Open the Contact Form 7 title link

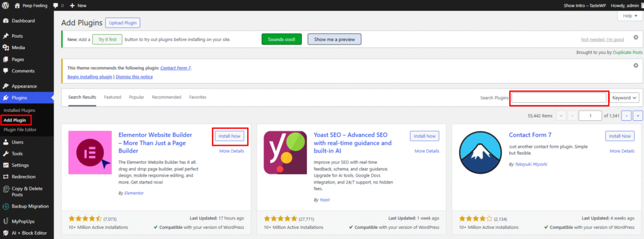point(530,135)
